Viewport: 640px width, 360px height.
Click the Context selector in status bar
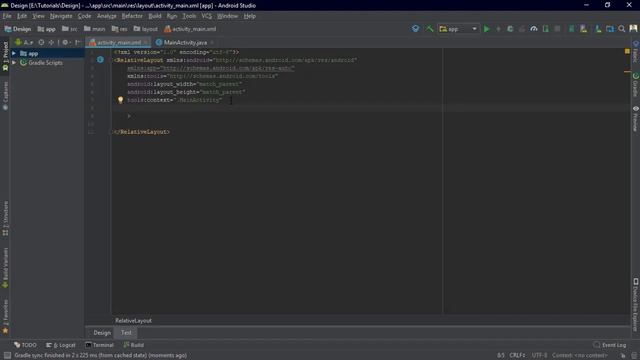(580, 356)
